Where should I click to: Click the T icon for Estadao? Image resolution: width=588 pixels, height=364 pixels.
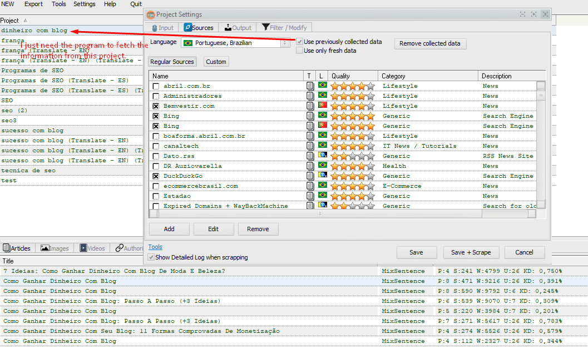310,196
